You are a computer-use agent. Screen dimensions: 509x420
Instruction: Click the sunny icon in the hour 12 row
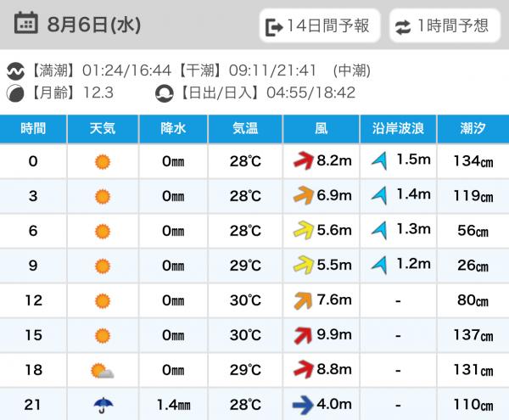(103, 301)
